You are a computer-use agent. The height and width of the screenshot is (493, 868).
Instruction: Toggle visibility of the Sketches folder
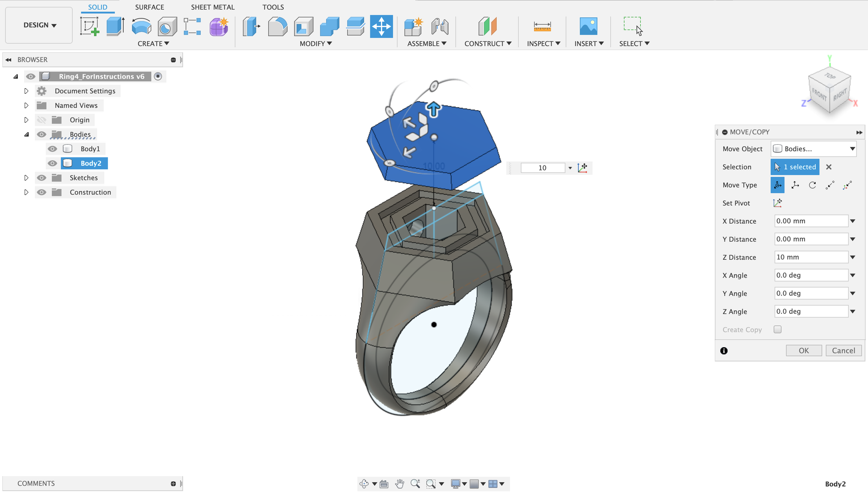pos(42,178)
